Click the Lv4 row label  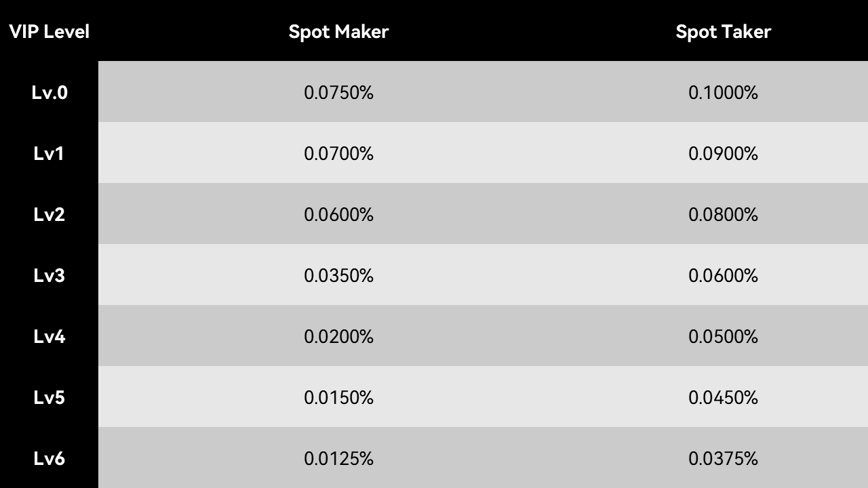[x=49, y=336]
